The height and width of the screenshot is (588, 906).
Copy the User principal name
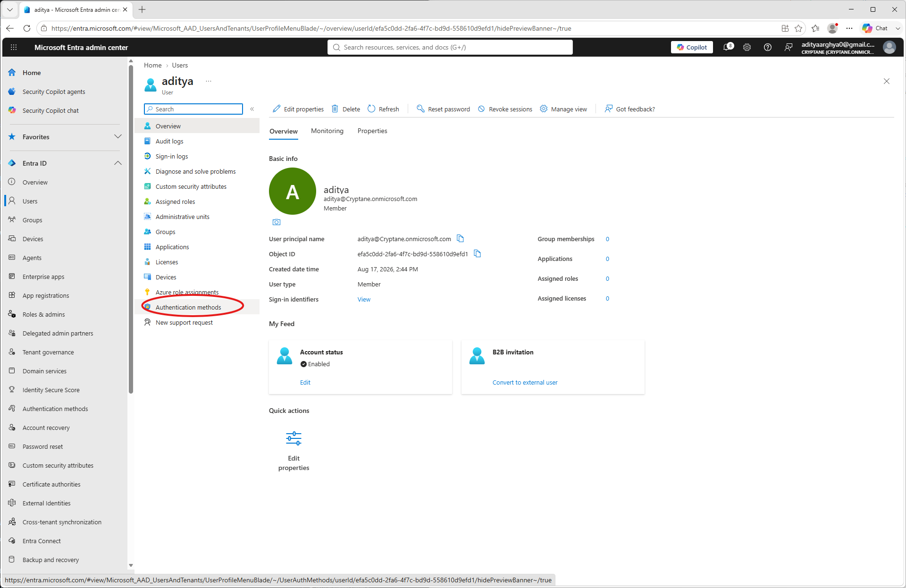(x=461, y=239)
